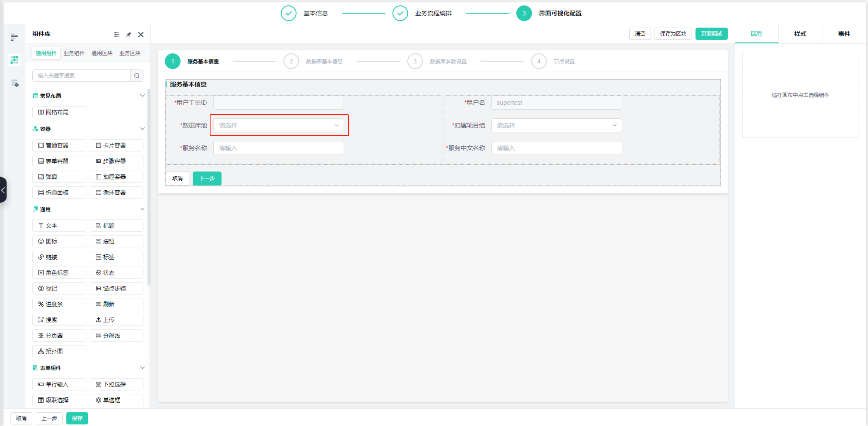Open the outline tree sidebar icon
The width and height of the screenshot is (868, 426).
[14, 37]
